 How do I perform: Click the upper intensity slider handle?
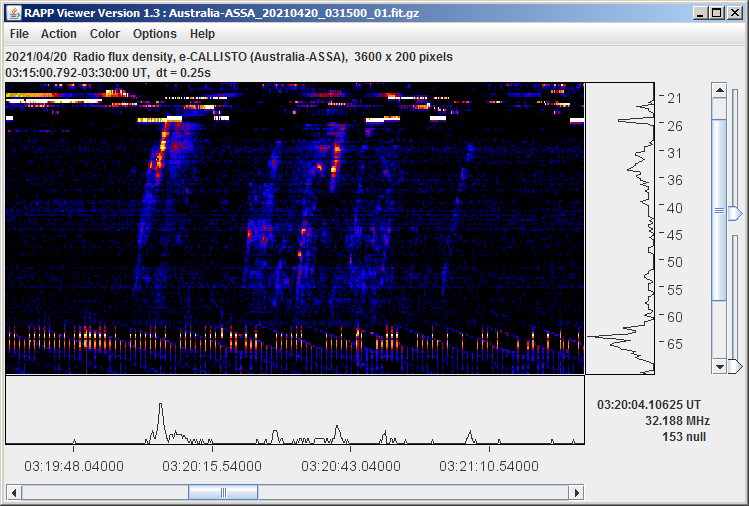[x=735, y=213]
